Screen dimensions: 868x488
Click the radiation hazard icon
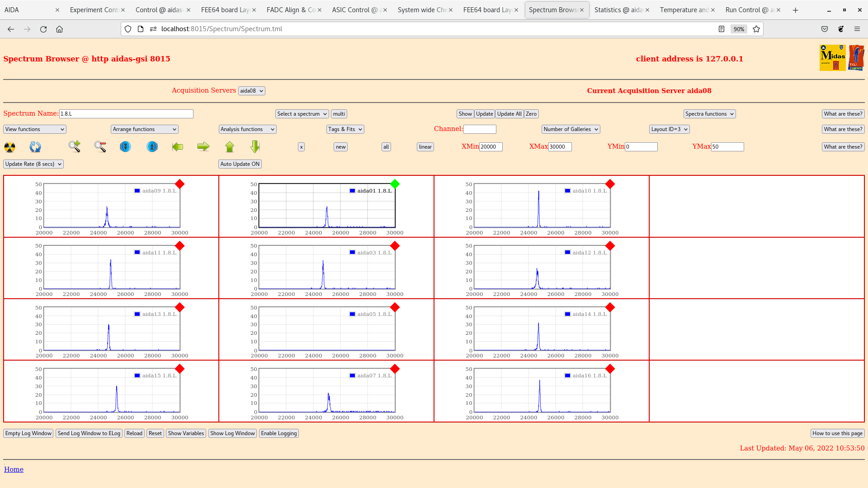[9, 147]
